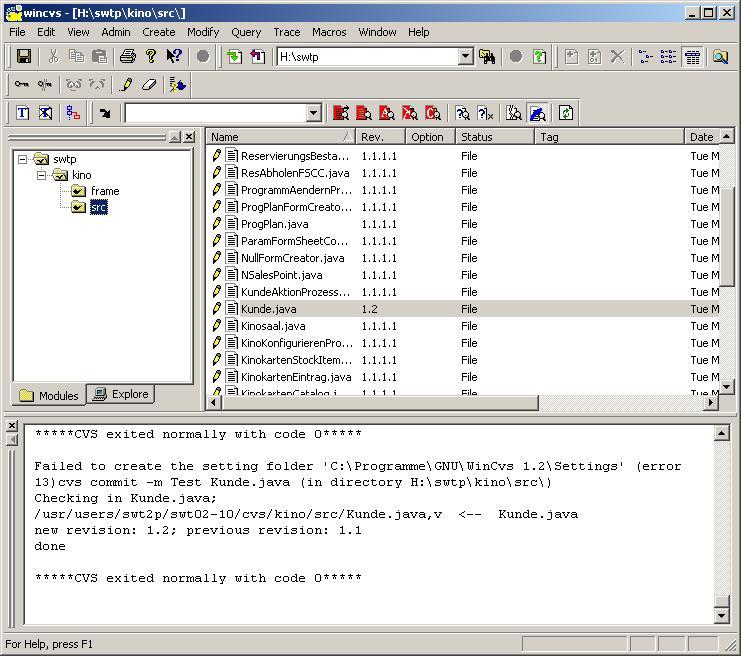Click the Paste clipboard icon

click(99, 56)
